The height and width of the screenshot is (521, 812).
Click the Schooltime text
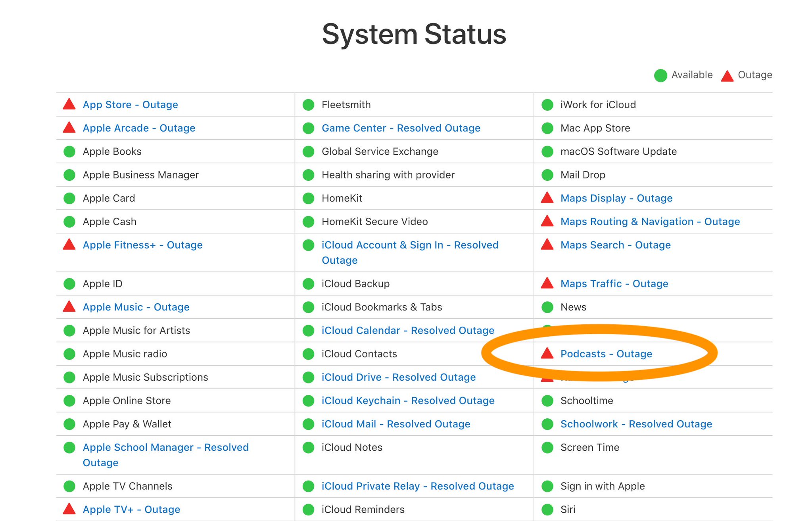click(587, 401)
